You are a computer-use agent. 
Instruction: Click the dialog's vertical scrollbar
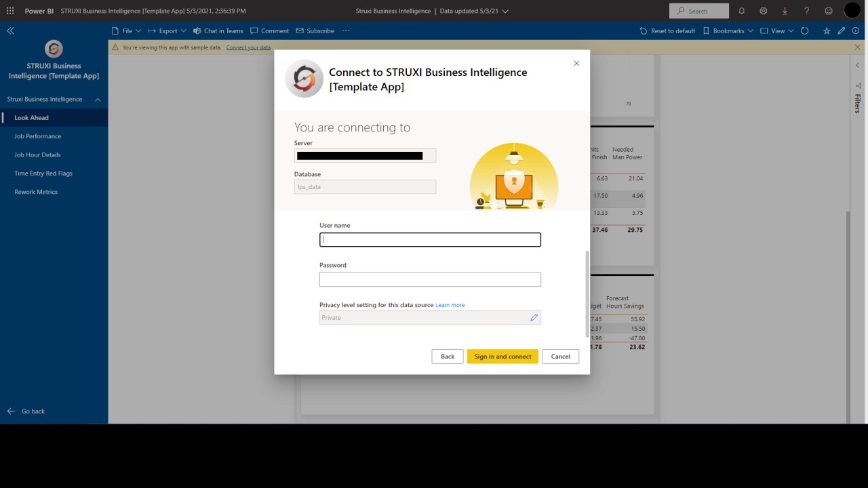(587, 293)
